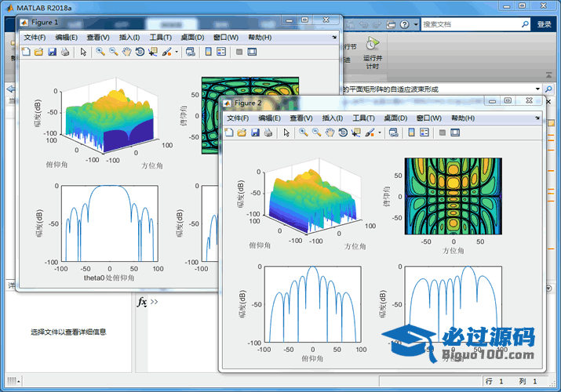
Task: Open the current folder path dropdown arrow
Action: click(537, 89)
